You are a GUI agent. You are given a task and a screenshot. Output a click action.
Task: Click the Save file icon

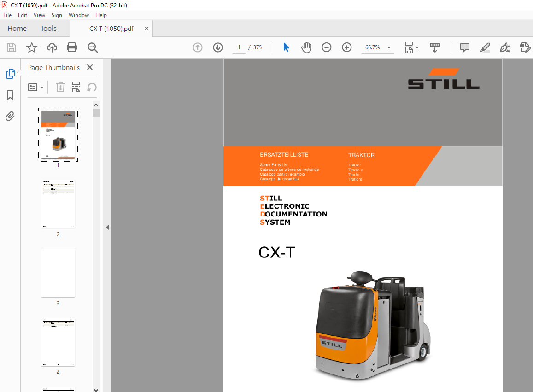(12, 47)
